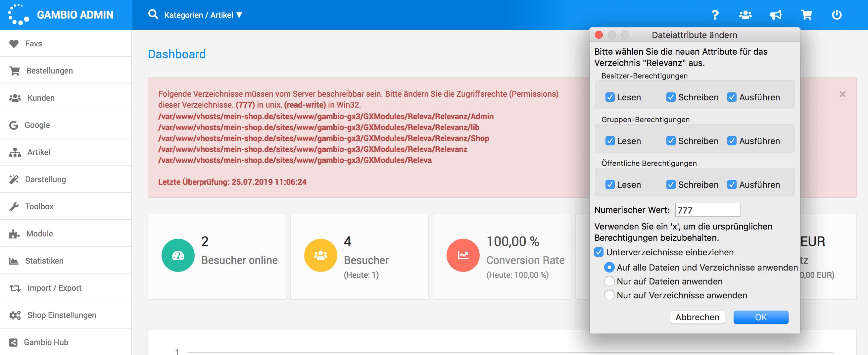Screen dimensions: 868x355
Task: Toggle owner Ausführen permission checkbox
Action: [x=732, y=97]
